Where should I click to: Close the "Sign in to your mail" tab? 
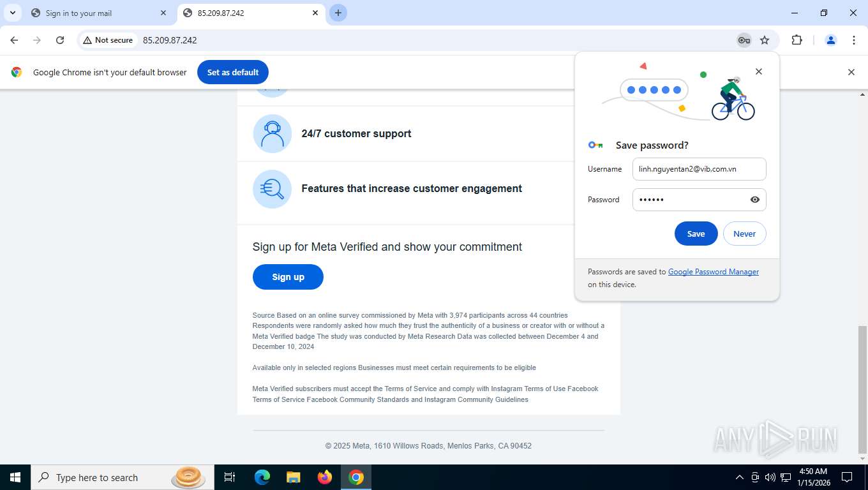click(163, 13)
